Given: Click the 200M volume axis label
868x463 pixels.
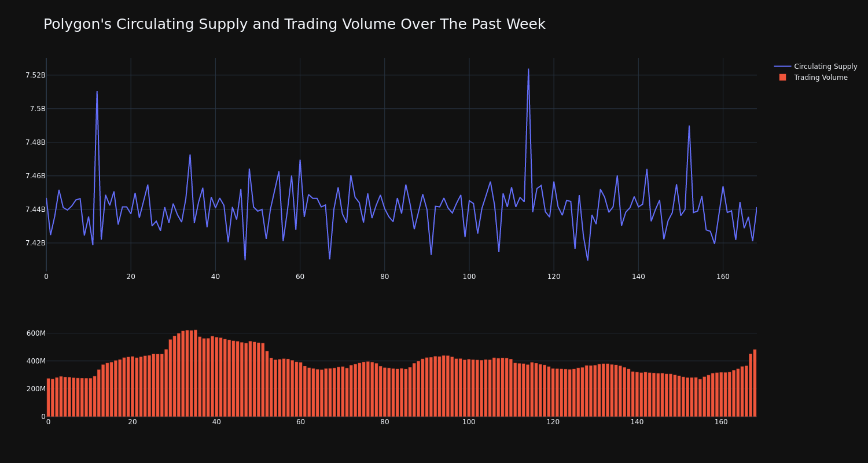Looking at the screenshot, I should click(x=36, y=389).
